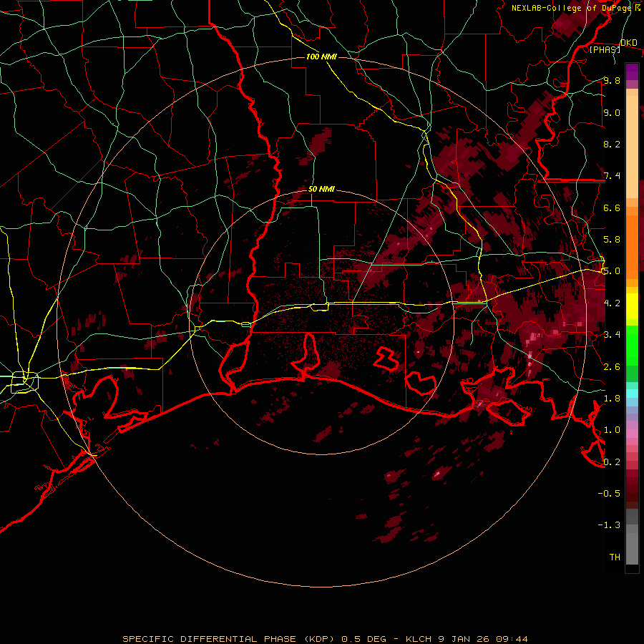Screen dimensions: 644x644
Task: Pick the cyan color bar segment
Action: (632, 394)
